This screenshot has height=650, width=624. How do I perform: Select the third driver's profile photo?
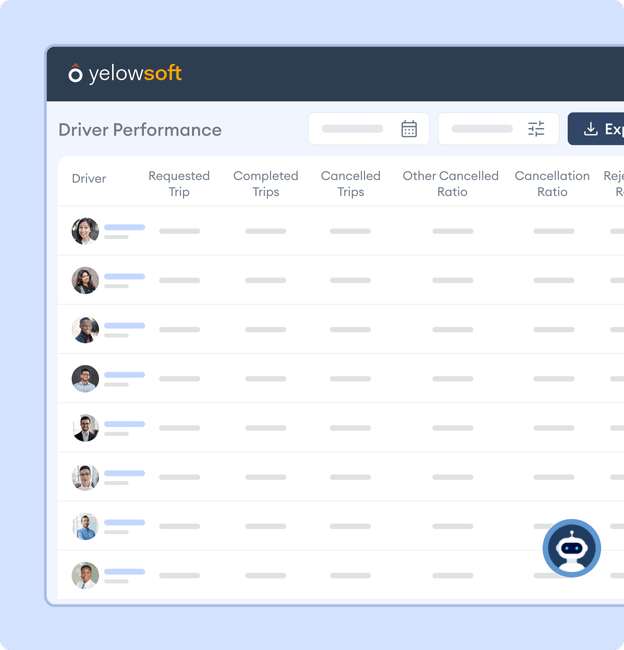pos(85,329)
